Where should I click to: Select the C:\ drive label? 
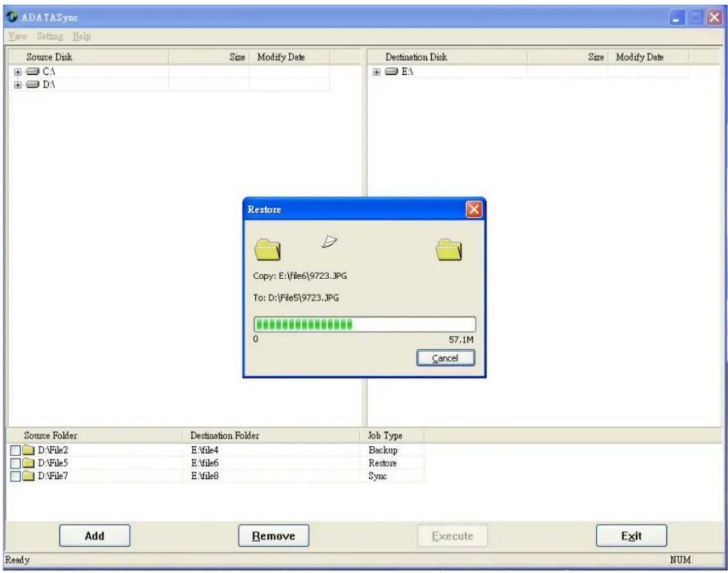click(49, 71)
